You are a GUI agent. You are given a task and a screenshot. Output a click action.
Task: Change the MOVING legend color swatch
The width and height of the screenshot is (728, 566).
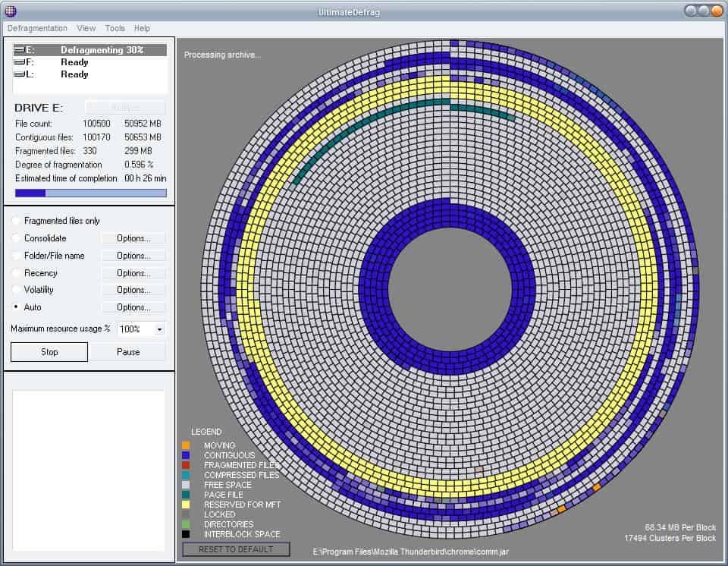(186, 445)
